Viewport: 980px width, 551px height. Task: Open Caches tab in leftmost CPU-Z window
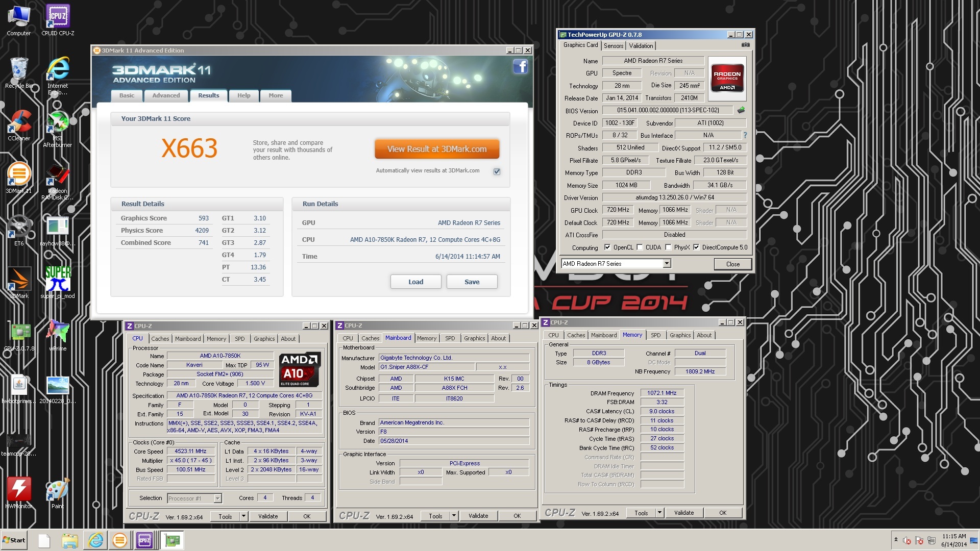pos(160,339)
